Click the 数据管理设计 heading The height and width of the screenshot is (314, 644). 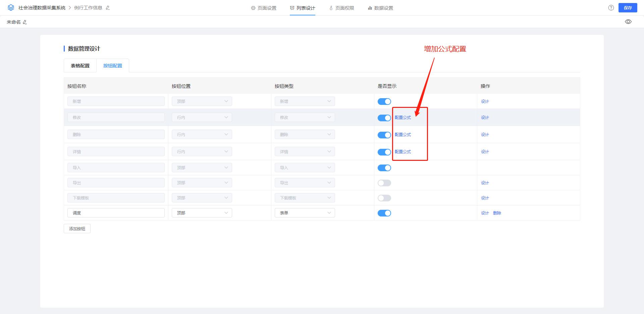pyautogui.click(x=84, y=49)
